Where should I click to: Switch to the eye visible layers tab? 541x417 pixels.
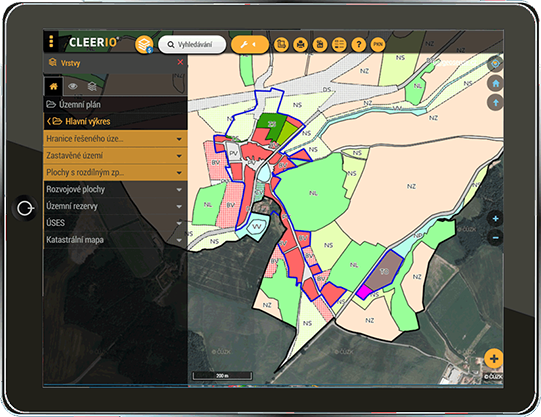tap(72, 86)
